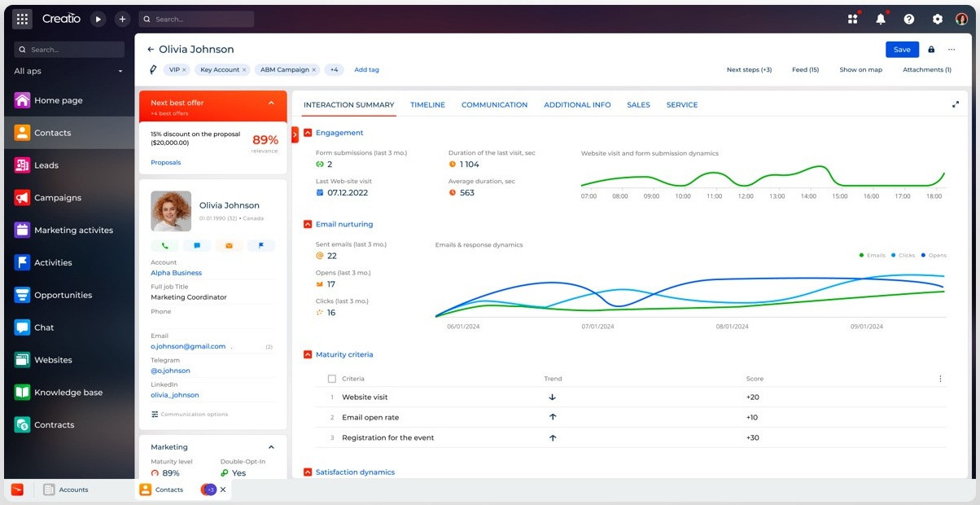Open Attachments (1)
Viewport: 980px width, 505px height.
927,70
